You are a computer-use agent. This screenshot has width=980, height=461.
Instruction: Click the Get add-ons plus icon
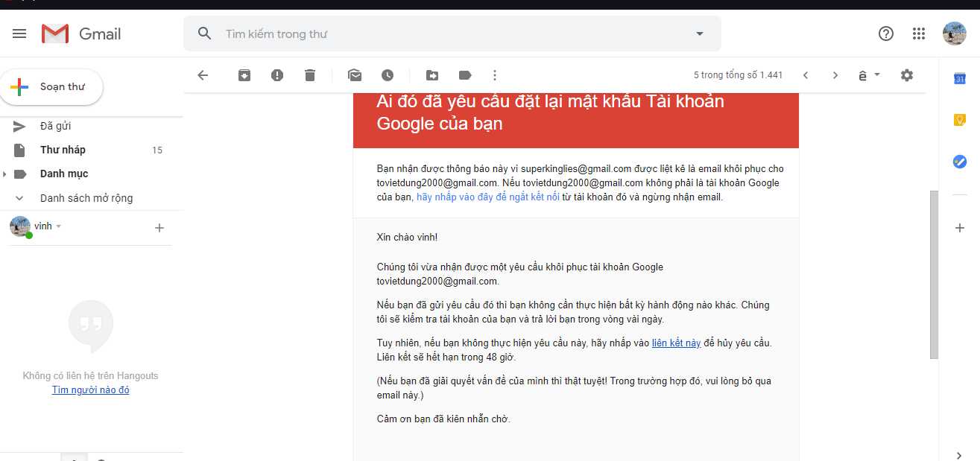960,228
